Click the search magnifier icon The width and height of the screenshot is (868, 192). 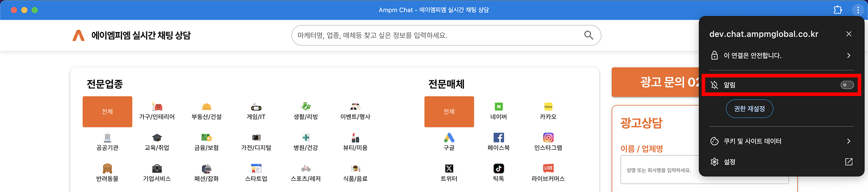pos(588,35)
